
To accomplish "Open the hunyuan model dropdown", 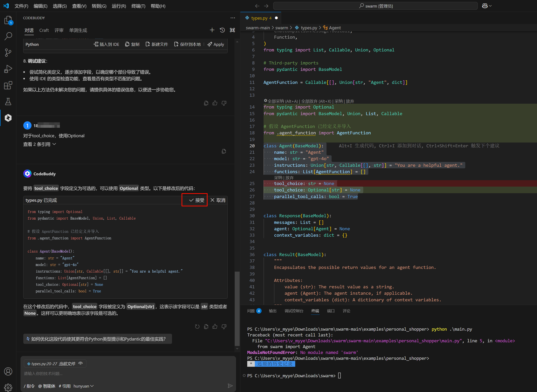I will pyautogui.click(x=83, y=386).
